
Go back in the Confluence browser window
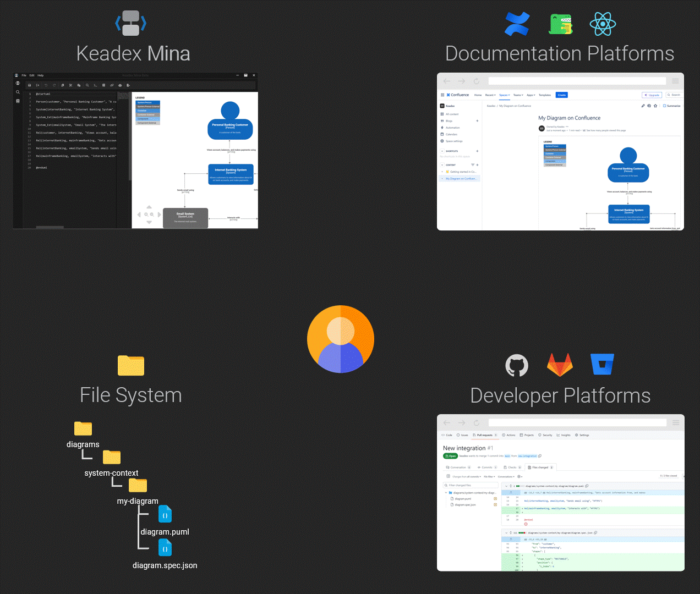447,81
